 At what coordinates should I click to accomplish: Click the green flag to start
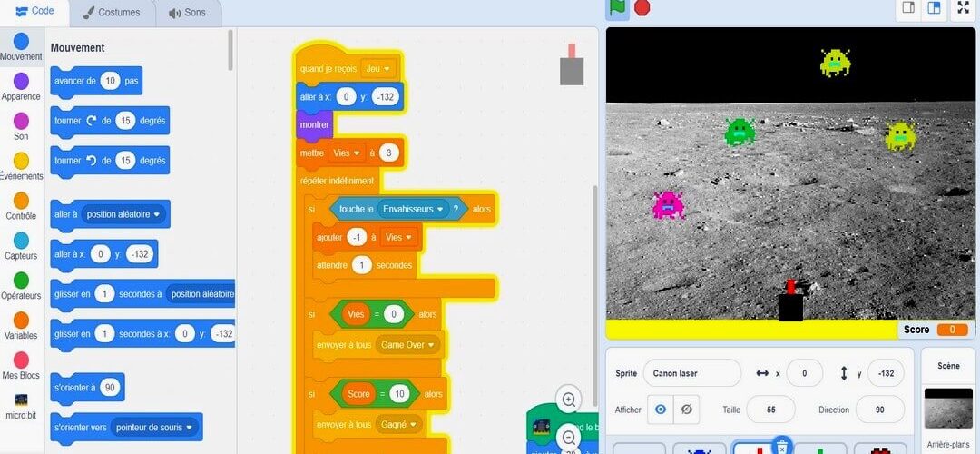pyautogui.click(x=617, y=8)
